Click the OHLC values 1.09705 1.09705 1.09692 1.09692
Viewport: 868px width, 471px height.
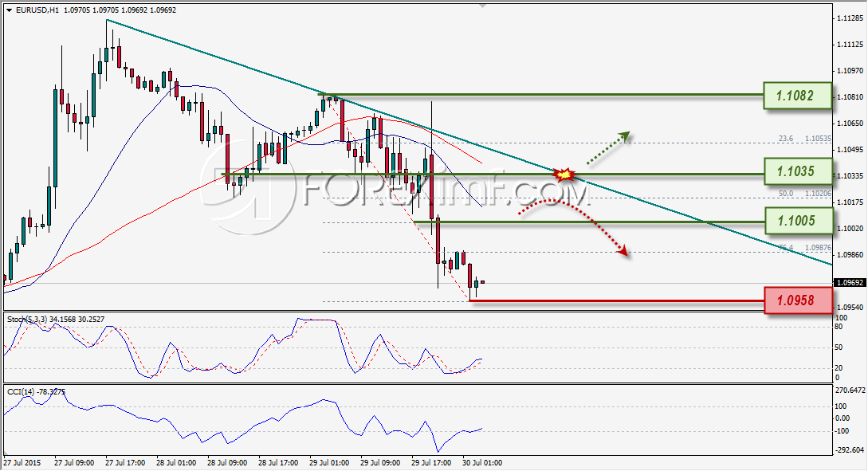click(x=120, y=10)
